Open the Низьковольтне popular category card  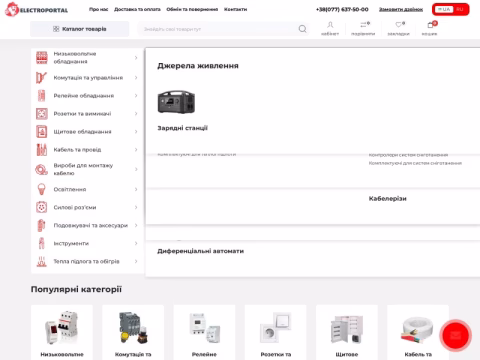tap(62, 333)
